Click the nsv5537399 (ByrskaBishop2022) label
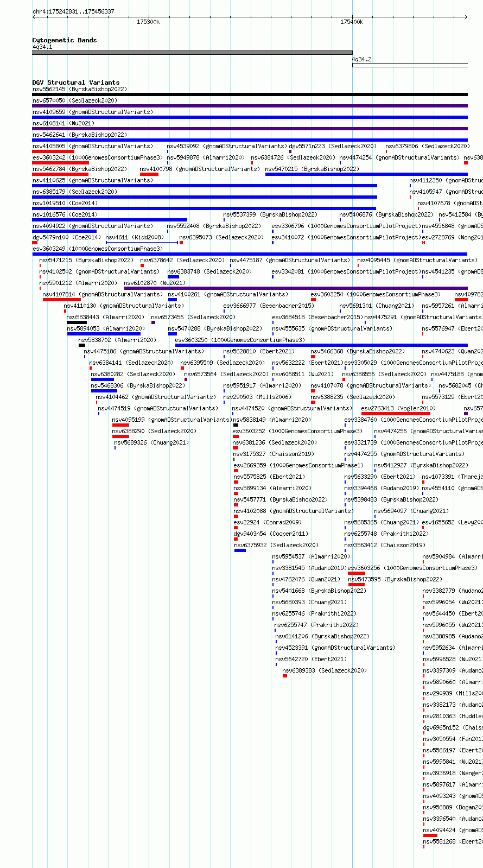The width and height of the screenshot is (483, 868). [x=270, y=214]
